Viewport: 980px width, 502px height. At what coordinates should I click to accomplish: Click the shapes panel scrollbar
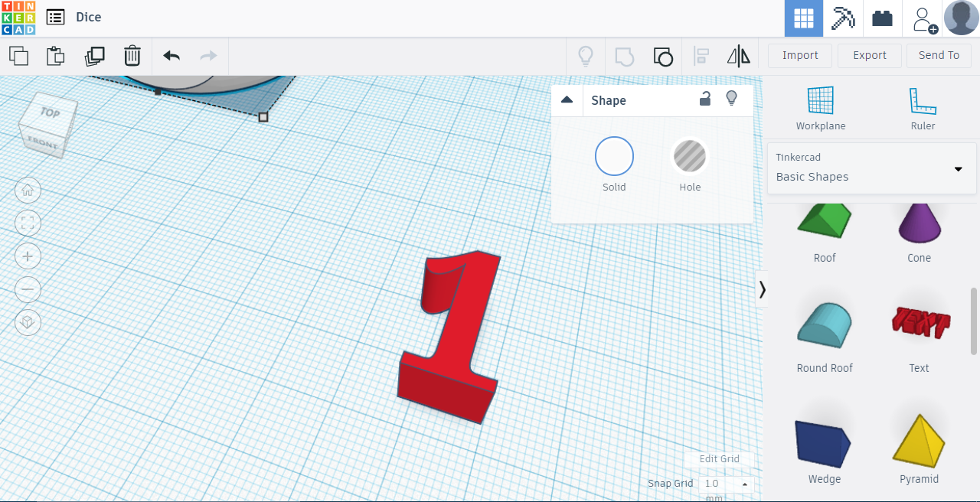tap(974, 321)
